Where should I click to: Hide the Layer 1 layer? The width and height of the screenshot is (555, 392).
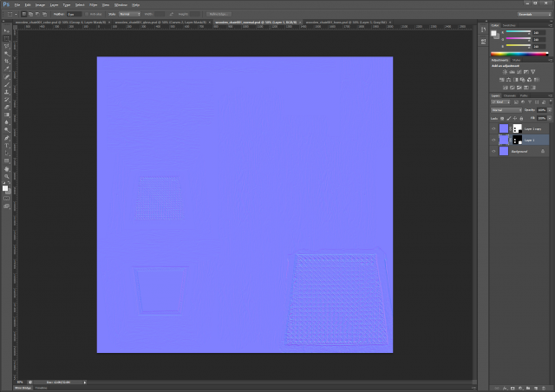pyautogui.click(x=493, y=140)
